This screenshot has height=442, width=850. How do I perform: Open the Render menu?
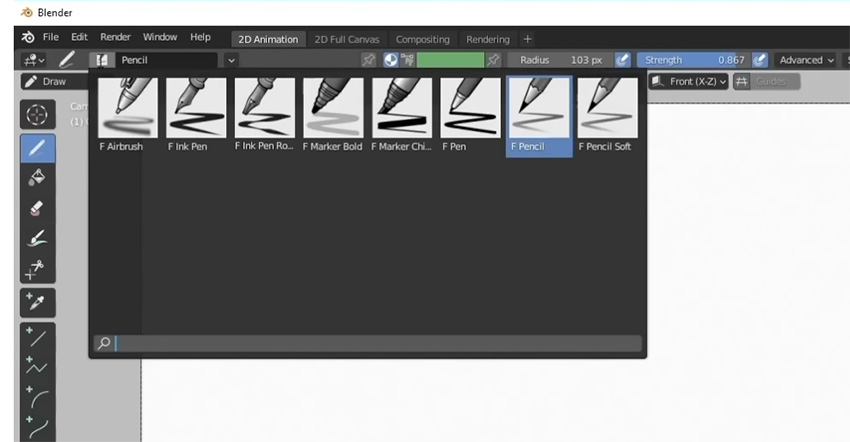point(115,37)
